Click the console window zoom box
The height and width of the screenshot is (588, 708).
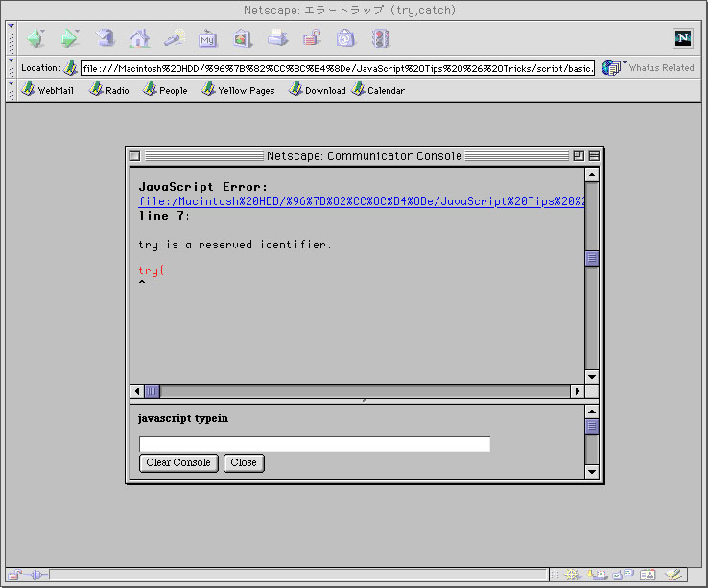pos(578,155)
